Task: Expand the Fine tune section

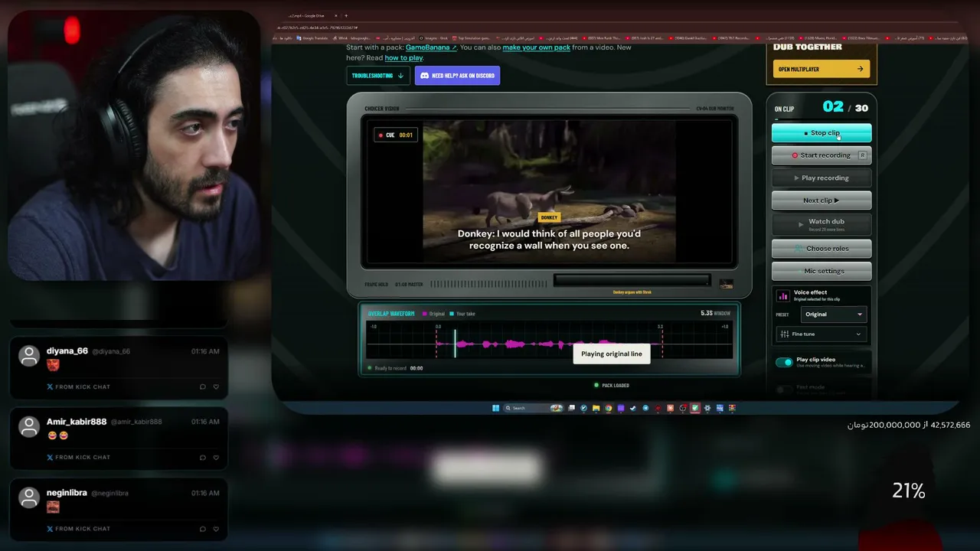Action: click(821, 334)
